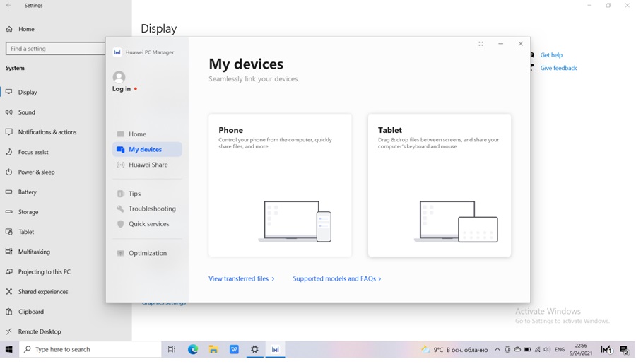The height and width of the screenshot is (364, 636).
Task: Select the Phone device card
Action: pos(280,185)
